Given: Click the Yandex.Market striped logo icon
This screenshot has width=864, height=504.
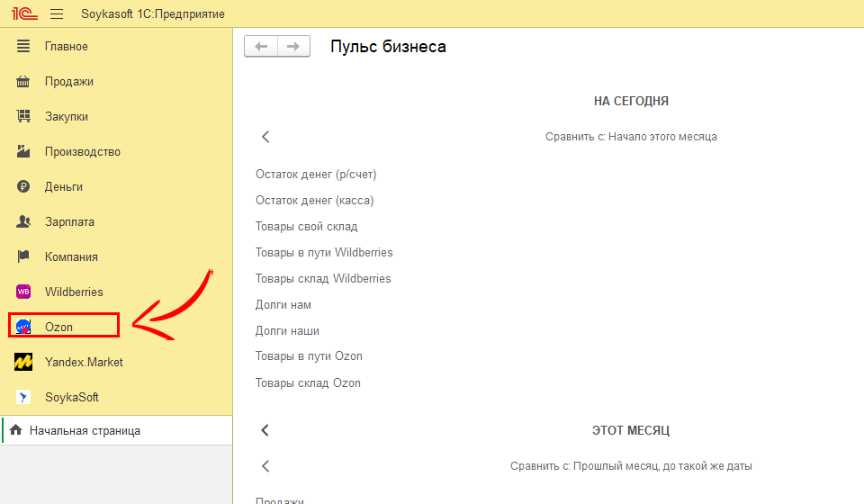Looking at the screenshot, I should point(24,362).
